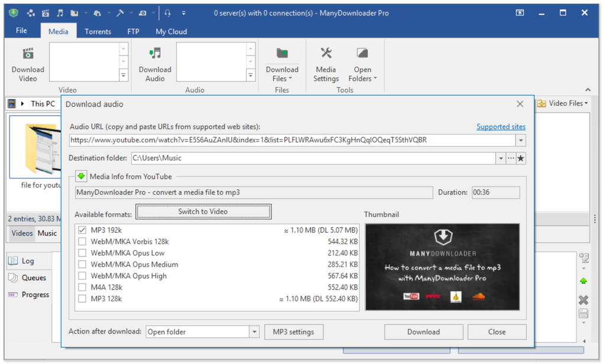The width and height of the screenshot is (603, 364).
Task: Expand the Open Folders dropdown arrow
Action: pyautogui.click(x=375, y=78)
